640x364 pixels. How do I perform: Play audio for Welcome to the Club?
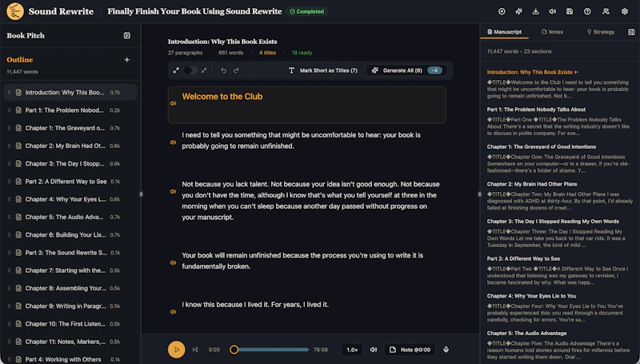coord(173,104)
